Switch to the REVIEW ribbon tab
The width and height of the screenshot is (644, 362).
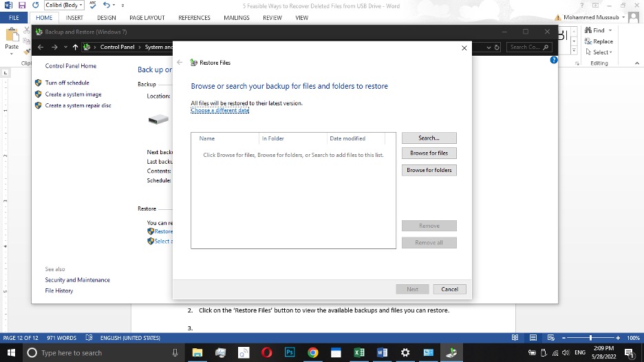tap(272, 18)
